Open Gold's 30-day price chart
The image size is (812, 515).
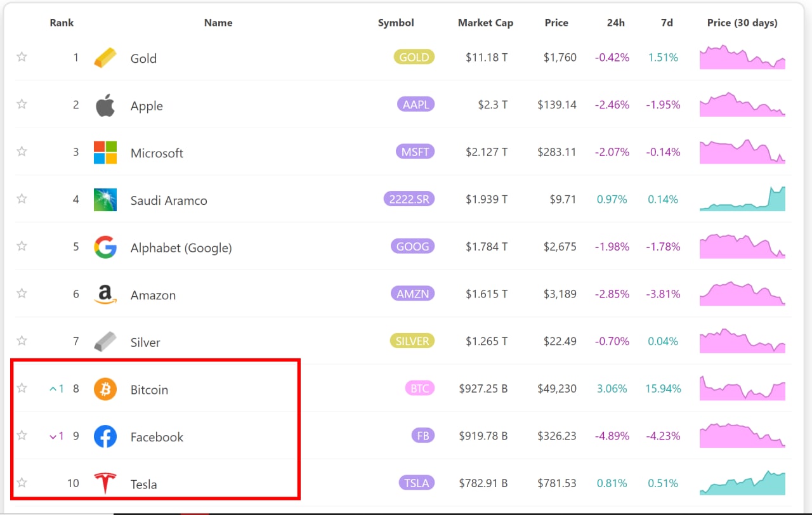coord(742,57)
